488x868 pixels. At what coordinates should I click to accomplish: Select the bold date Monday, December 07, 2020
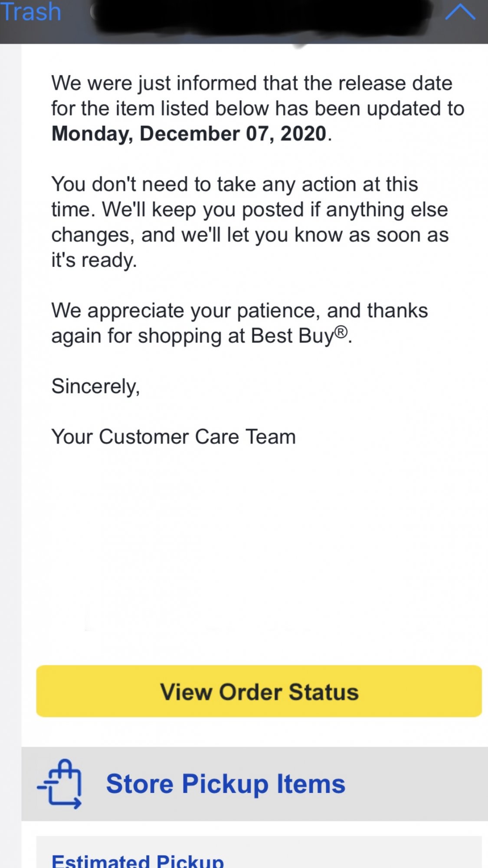coord(189,134)
